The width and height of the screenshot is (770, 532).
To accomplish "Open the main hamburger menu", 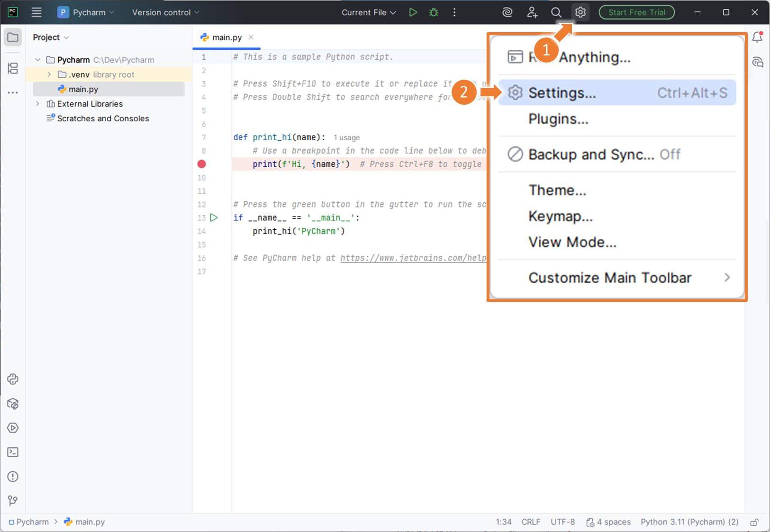I will point(36,12).
